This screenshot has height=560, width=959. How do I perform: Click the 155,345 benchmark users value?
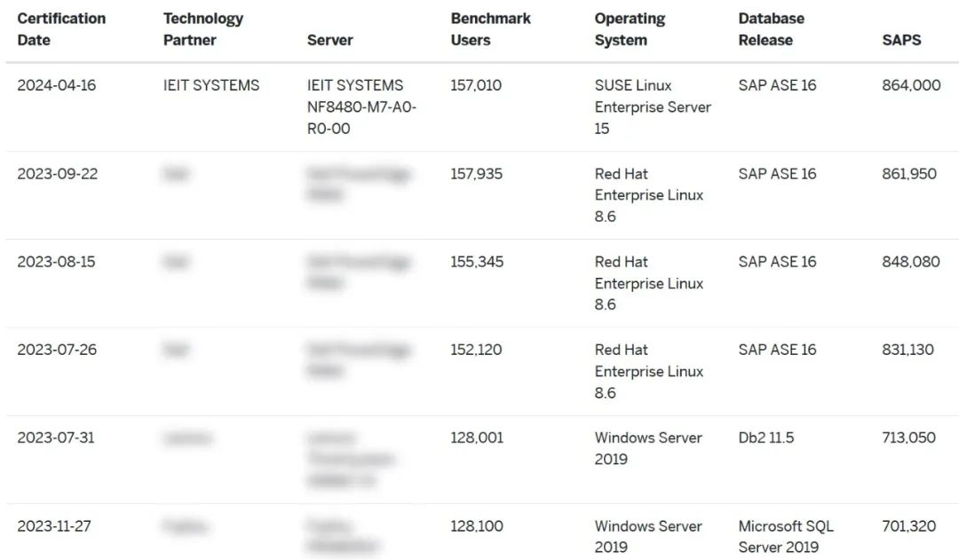477,262
